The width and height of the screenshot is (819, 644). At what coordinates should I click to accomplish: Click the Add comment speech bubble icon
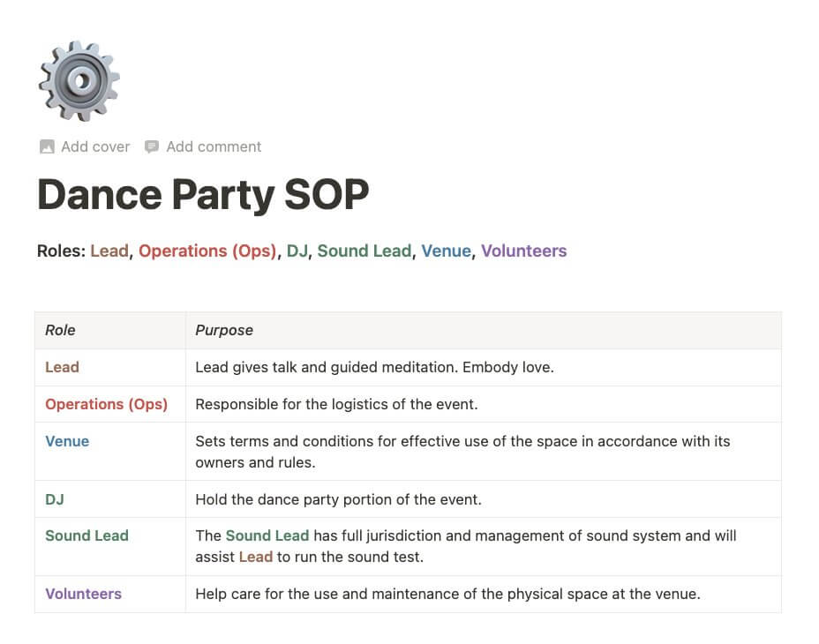(152, 146)
